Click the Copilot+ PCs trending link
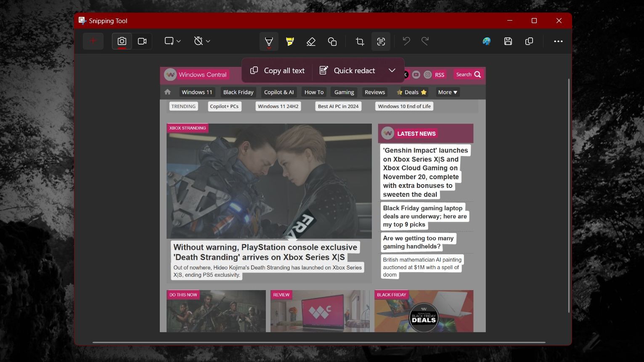644x362 pixels. [x=224, y=106]
